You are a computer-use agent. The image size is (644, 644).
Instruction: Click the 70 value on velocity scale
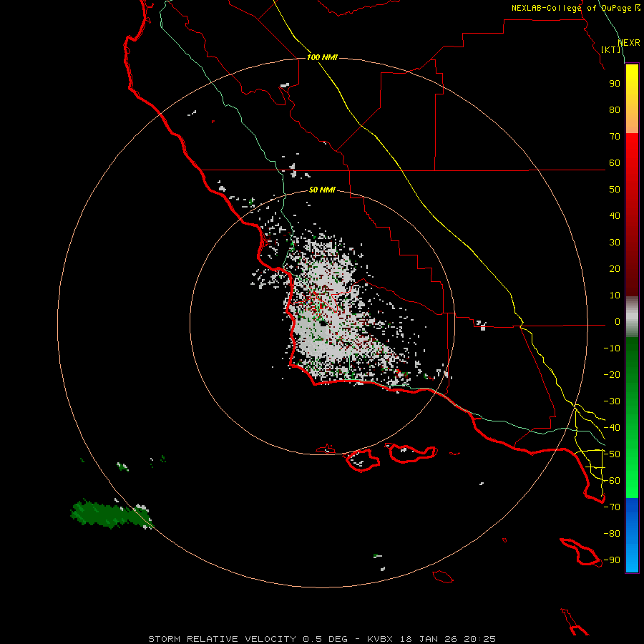point(615,137)
